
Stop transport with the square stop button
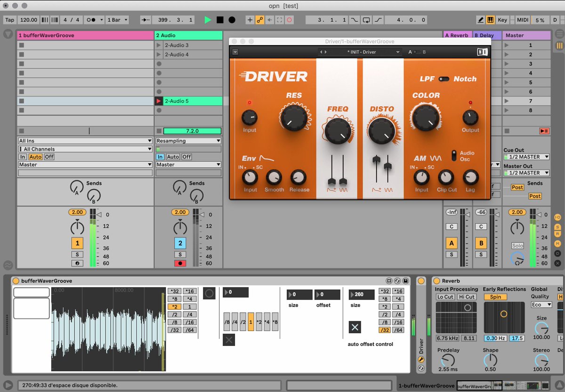click(220, 20)
